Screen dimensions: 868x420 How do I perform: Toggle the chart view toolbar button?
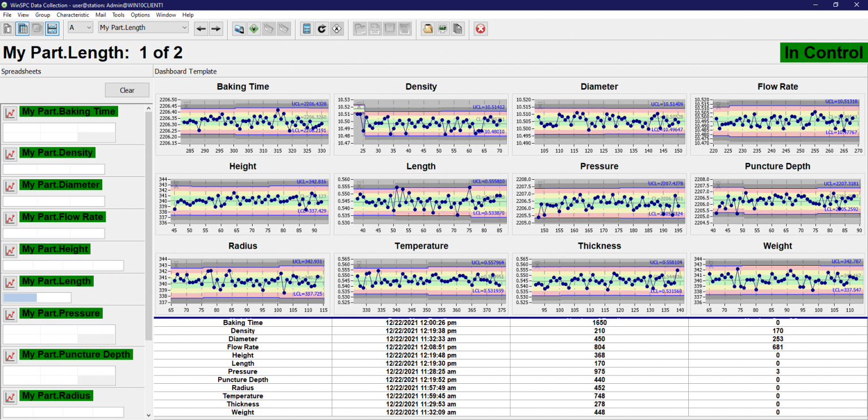pyautogui.click(x=52, y=28)
